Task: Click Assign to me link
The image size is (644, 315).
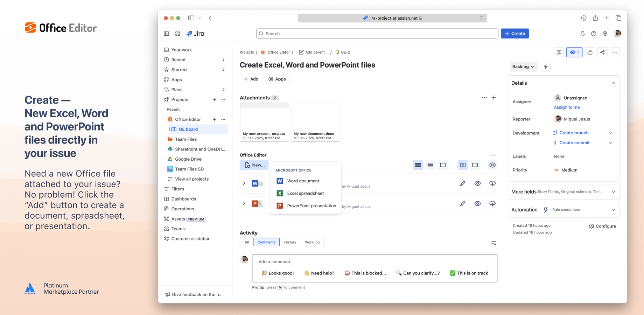Action: (x=567, y=107)
